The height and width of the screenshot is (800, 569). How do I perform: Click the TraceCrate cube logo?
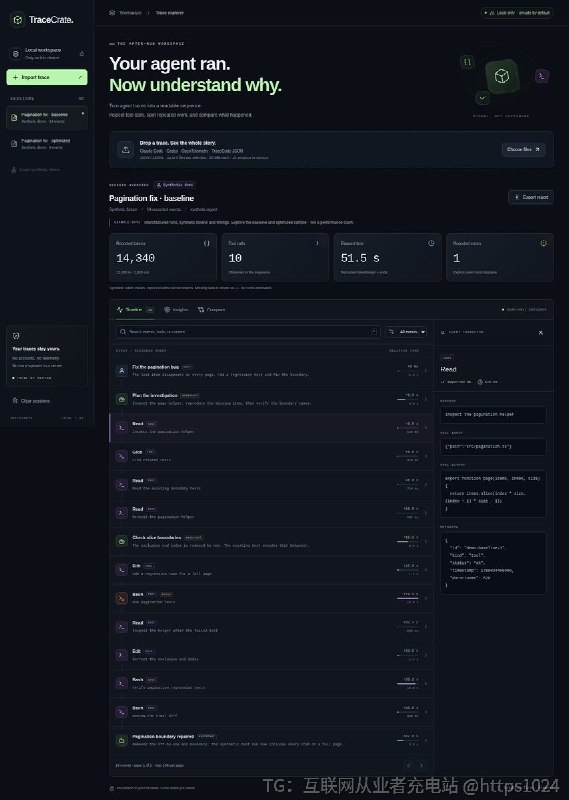[18, 20]
